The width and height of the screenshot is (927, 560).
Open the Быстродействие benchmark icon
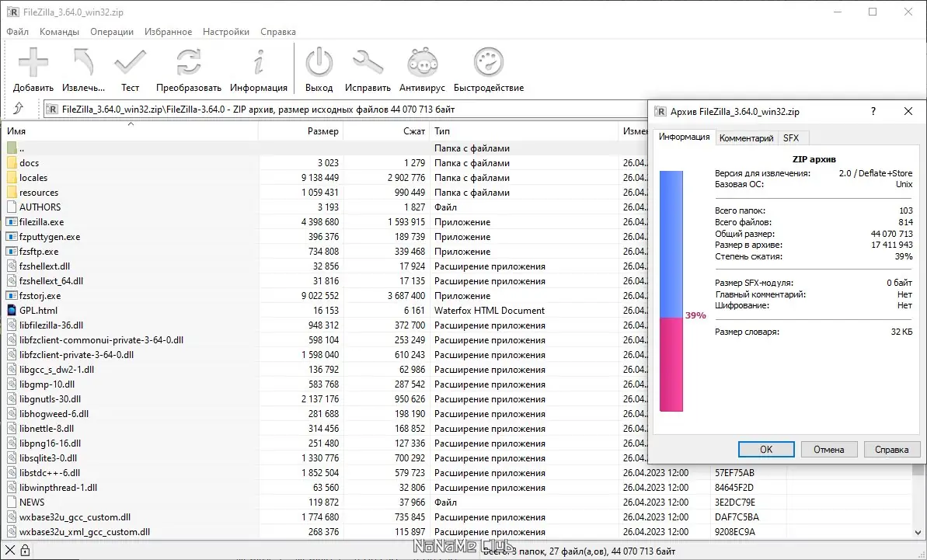[x=489, y=61]
